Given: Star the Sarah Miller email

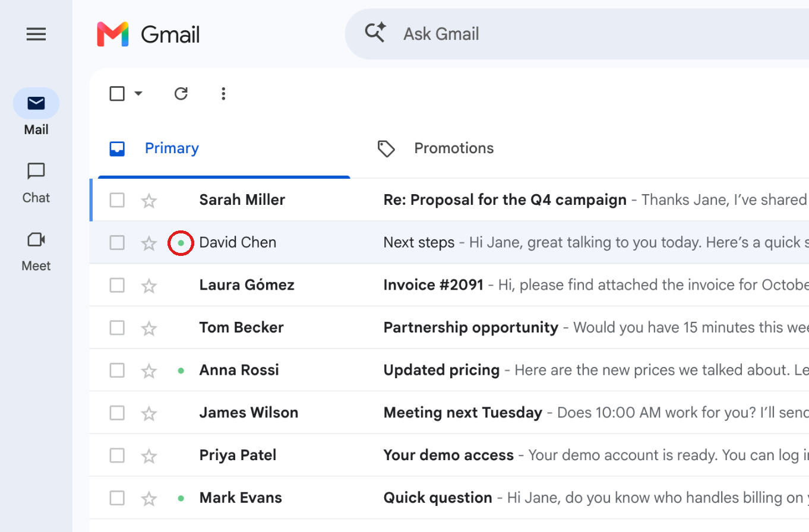Looking at the screenshot, I should pos(148,201).
